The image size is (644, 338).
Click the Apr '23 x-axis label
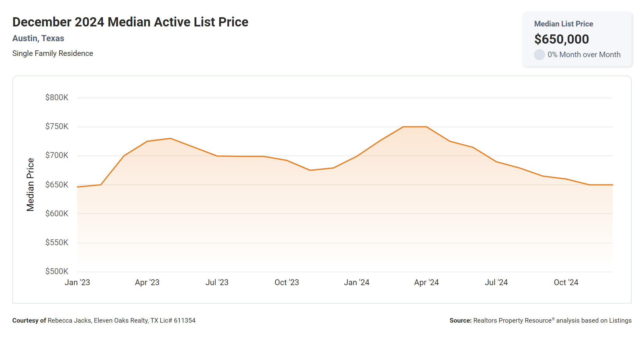tap(147, 282)
